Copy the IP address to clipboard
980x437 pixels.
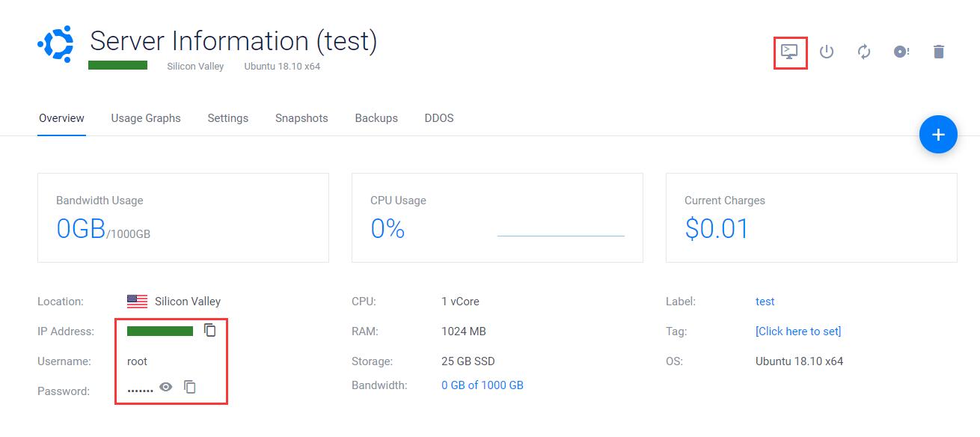(x=210, y=330)
